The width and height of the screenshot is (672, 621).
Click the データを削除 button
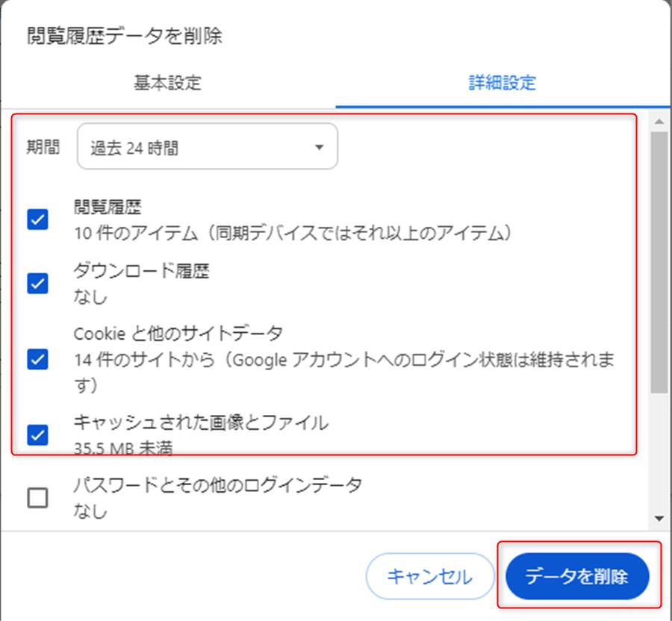(577, 576)
